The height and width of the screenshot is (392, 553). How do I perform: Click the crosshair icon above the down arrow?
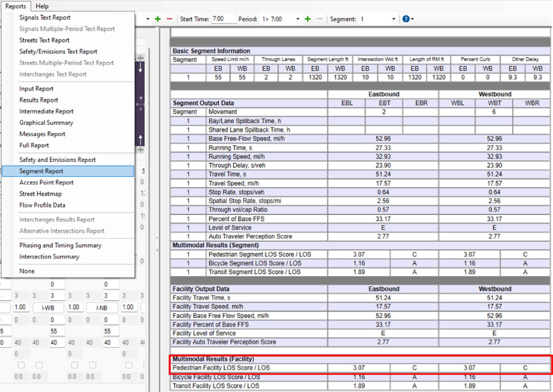click(x=140, y=58)
